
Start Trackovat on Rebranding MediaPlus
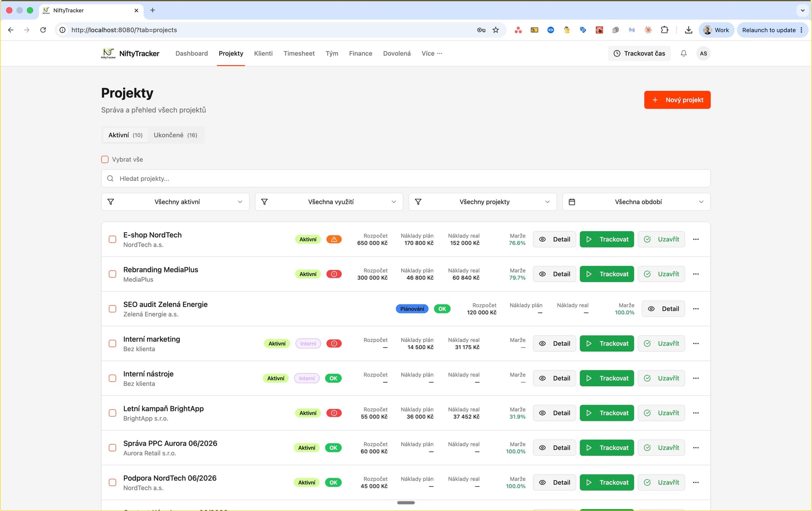[607, 274]
